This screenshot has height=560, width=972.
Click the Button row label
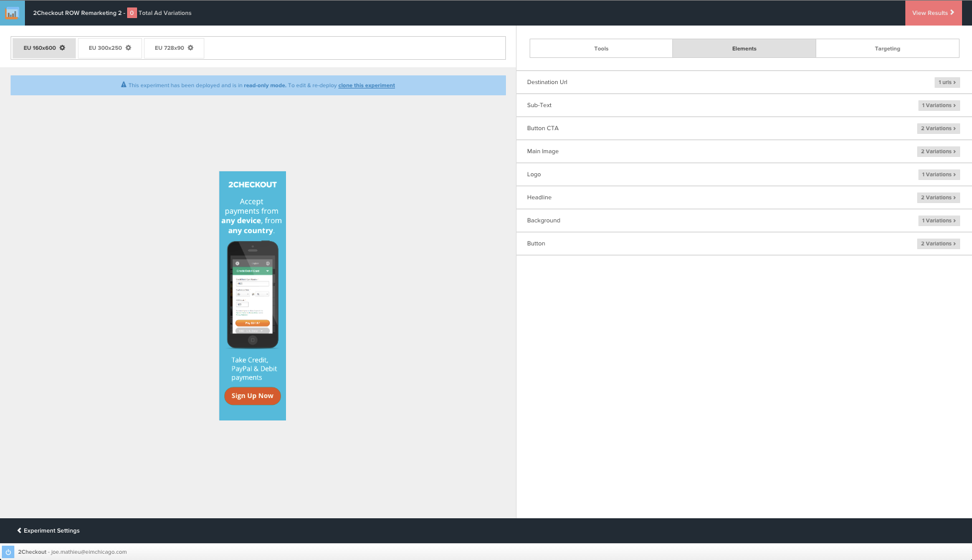click(536, 244)
